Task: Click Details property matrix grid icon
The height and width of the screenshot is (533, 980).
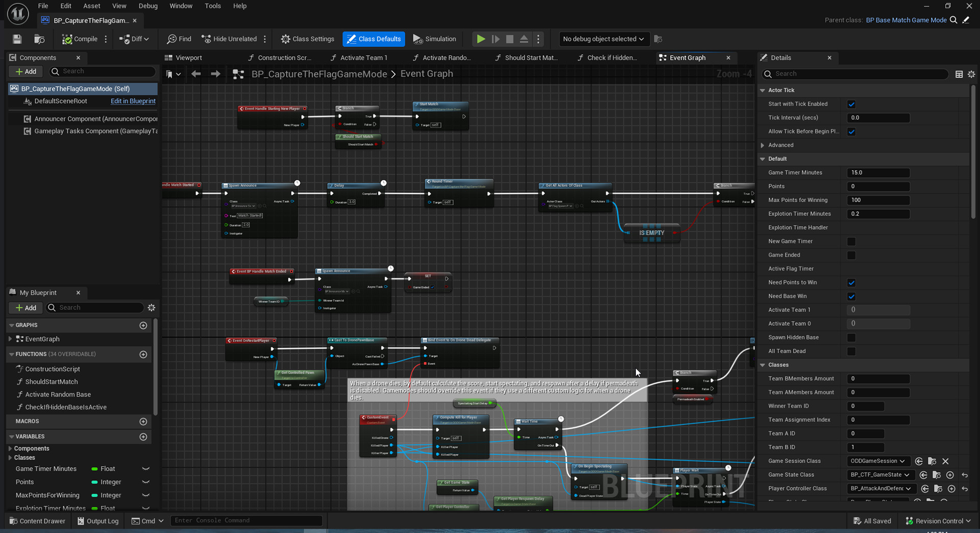Action: 959,74
